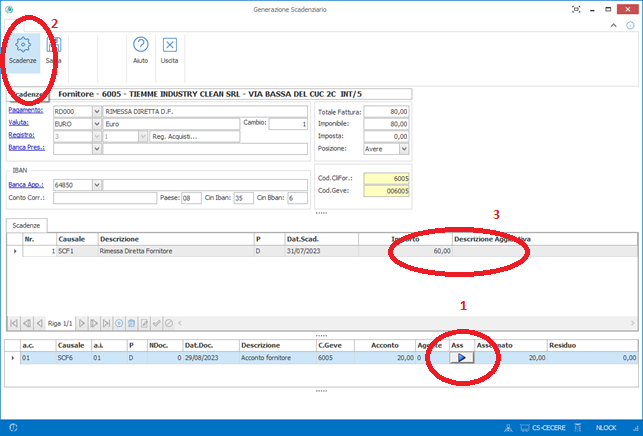Click the NLOCK status bar text

pos(606,428)
